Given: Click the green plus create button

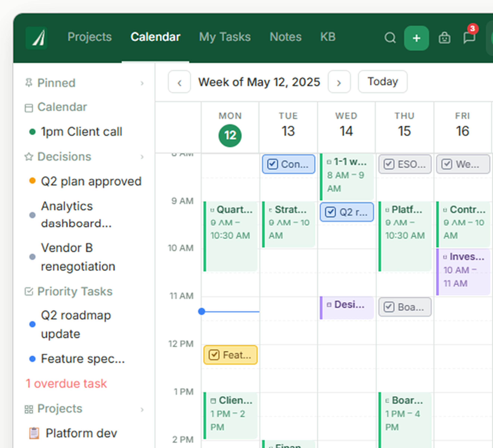Looking at the screenshot, I should (416, 38).
